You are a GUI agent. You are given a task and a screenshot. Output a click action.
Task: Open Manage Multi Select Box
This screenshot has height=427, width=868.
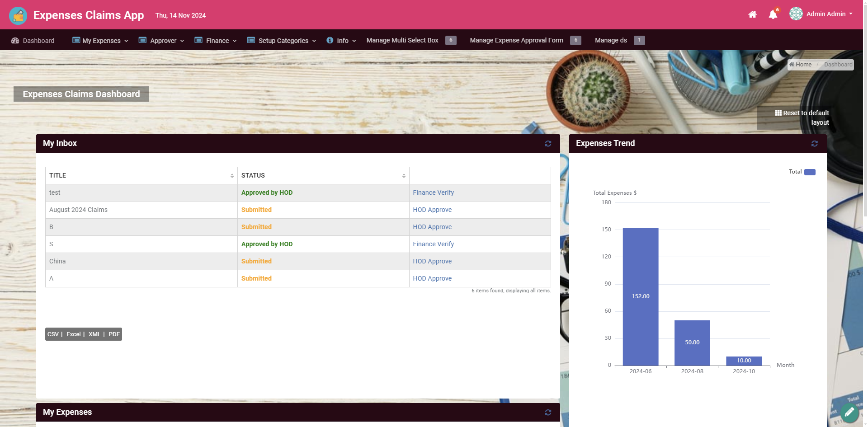coord(402,40)
